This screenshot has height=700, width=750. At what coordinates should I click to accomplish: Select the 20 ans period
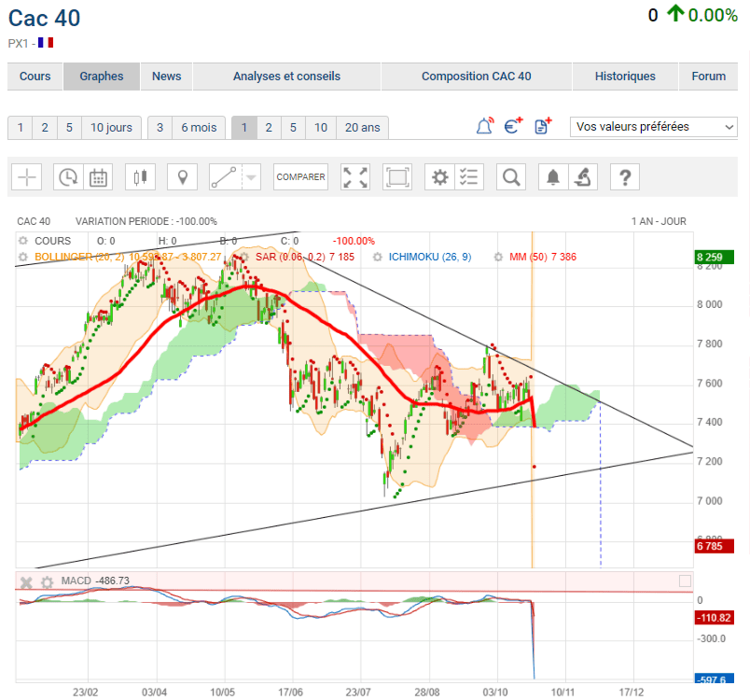[x=363, y=128]
